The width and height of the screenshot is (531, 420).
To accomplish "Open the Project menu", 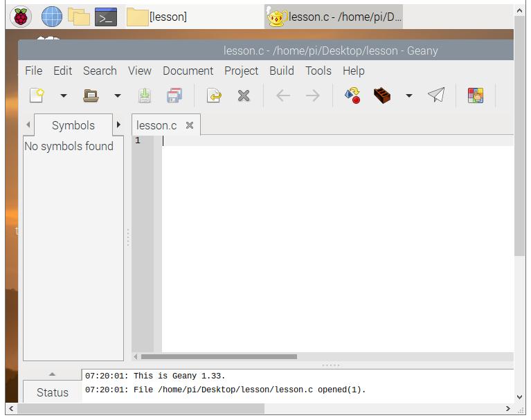I will (241, 71).
